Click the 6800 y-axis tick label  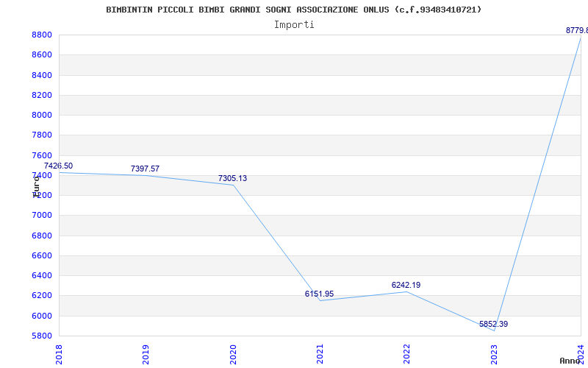pyautogui.click(x=42, y=236)
